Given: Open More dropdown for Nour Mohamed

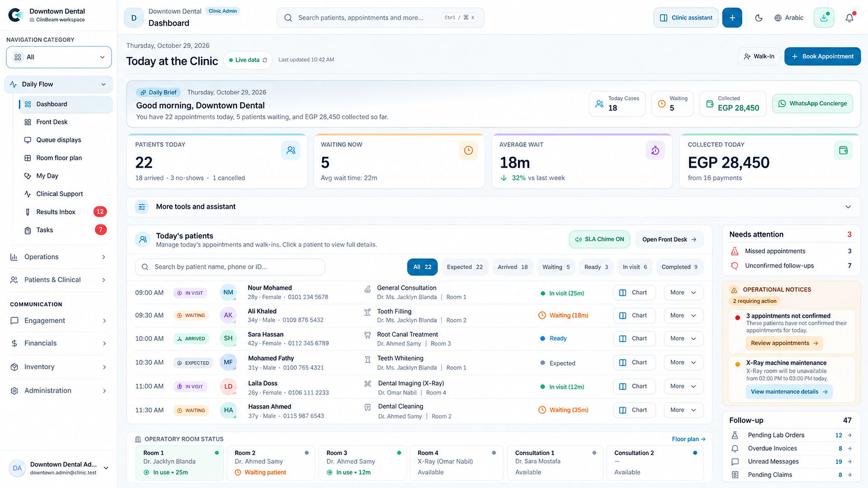Looking at the screenshot, I should 684,292.
